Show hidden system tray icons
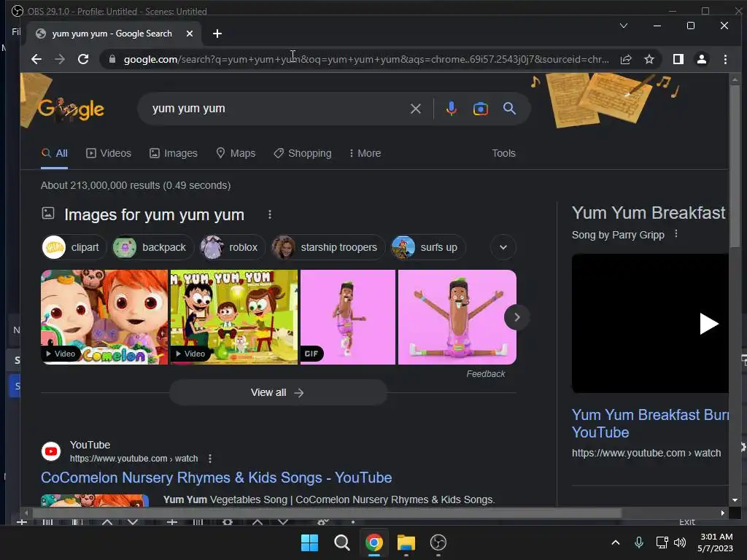Viewport: 747px width, 560px height. click(x=616, y=542)
